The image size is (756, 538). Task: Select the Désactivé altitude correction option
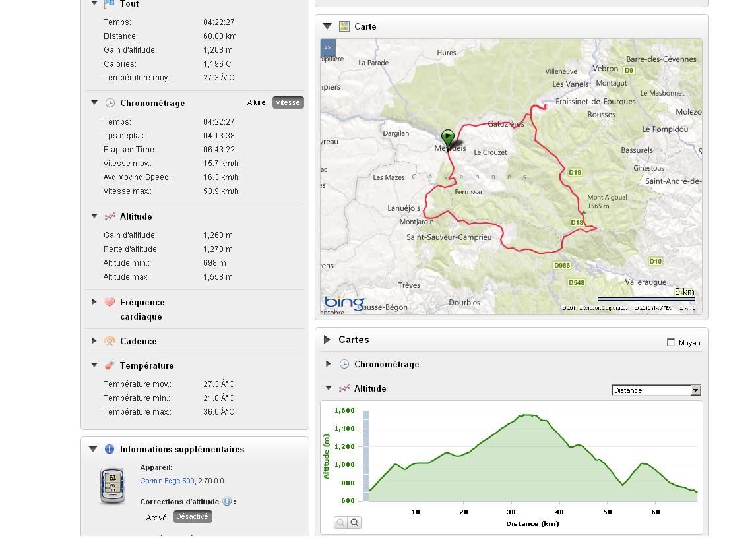pos(192,517)
